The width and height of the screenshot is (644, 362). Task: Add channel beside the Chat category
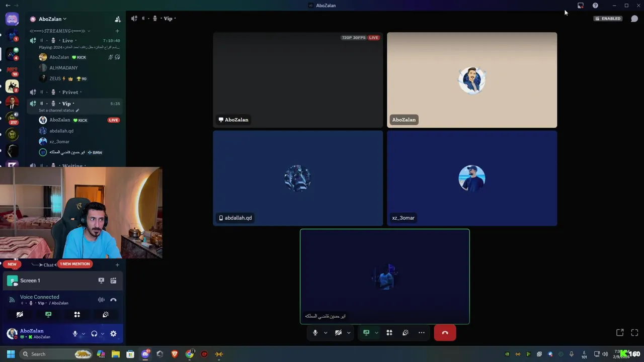pyautogui.click(x=117, y=264)
